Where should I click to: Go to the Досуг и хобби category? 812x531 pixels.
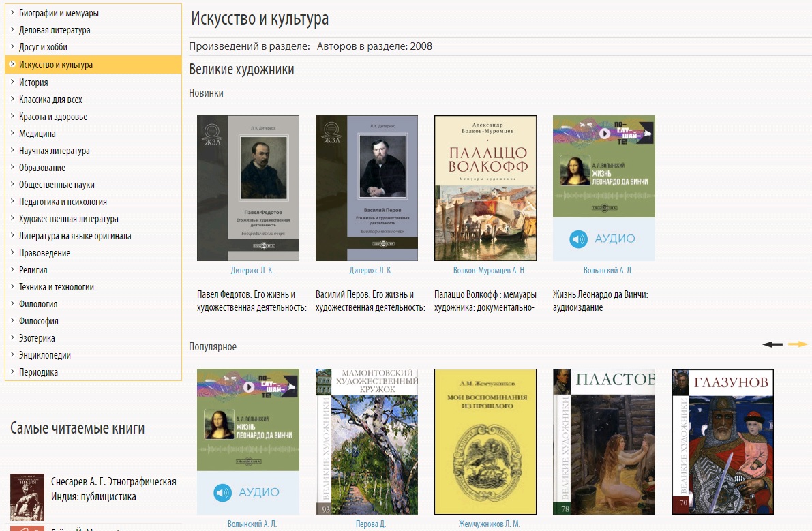point(43,47)
